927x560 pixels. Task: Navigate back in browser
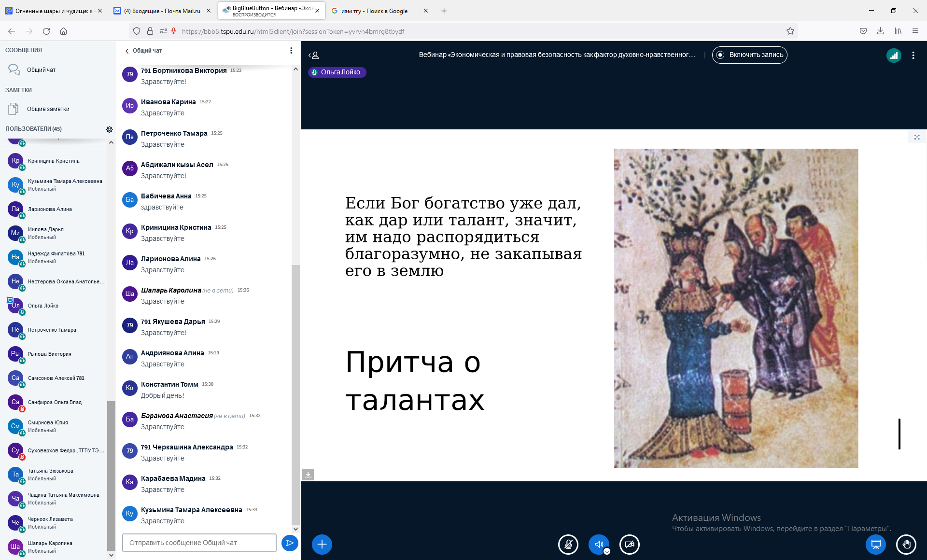(x=12, y=31)
